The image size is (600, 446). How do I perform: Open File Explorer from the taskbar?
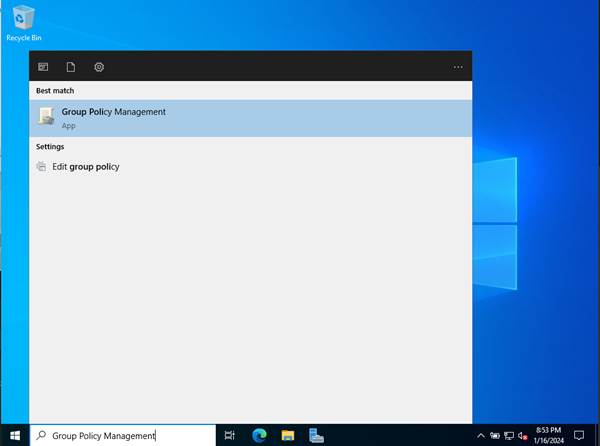pyautogui.click(x=288, y=435)
